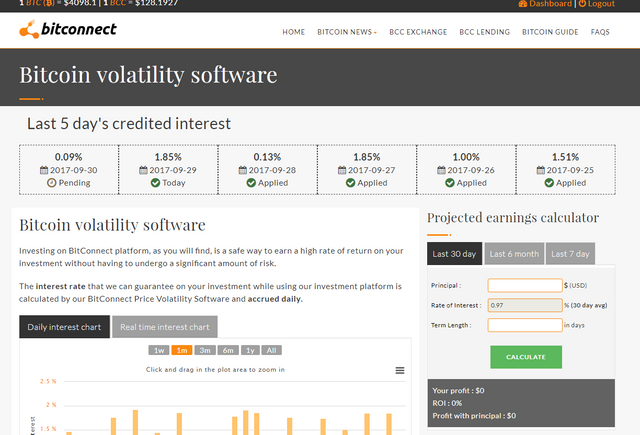Click the calendar icon beside 2017-09-26
This screenshot has height=435, width=640.
point(441,170)
